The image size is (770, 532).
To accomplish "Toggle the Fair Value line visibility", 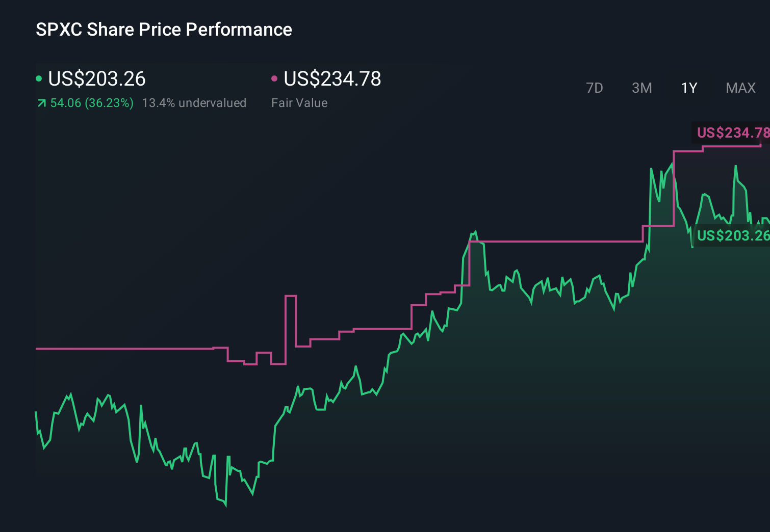I will pyautogui.click(x=275, y=78).
